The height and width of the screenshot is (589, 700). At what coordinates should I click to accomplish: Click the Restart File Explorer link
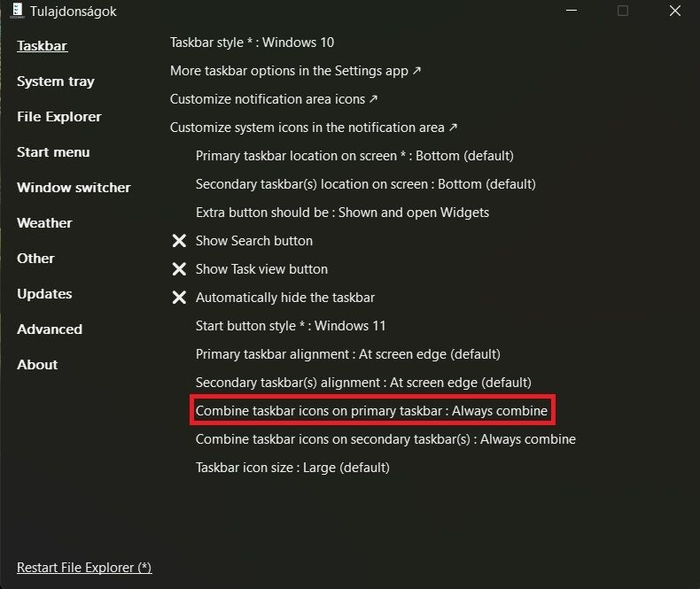pos(84,568)
